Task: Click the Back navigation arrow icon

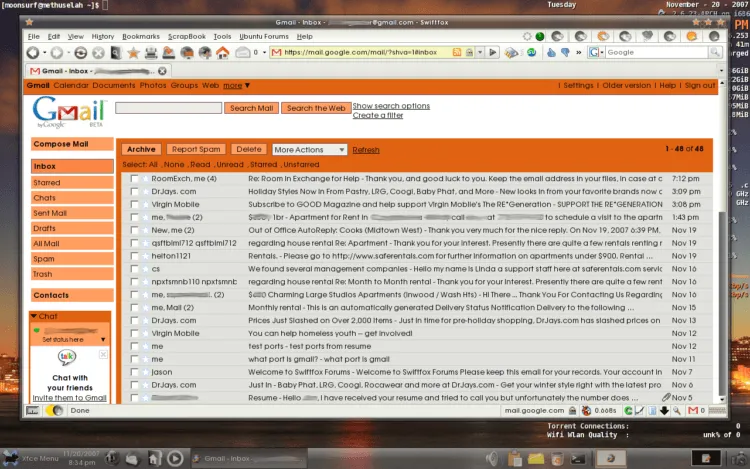Action: point(33,53)
